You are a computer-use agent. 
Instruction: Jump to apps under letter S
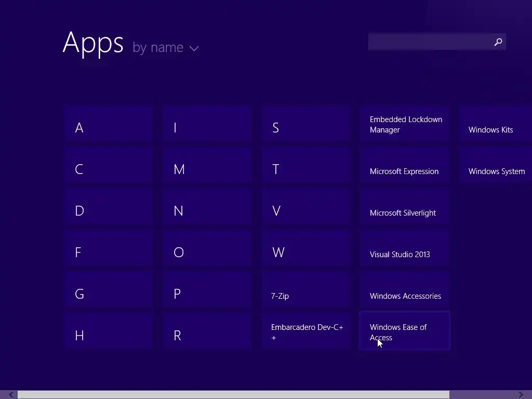pos(306,124)
